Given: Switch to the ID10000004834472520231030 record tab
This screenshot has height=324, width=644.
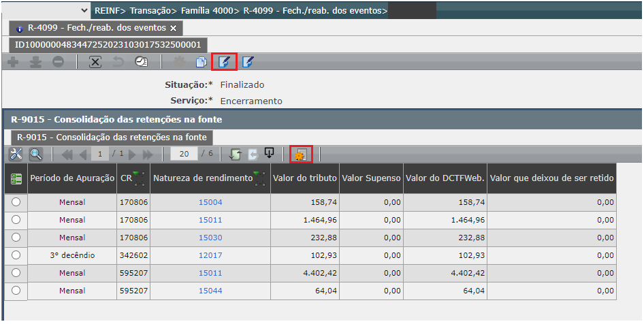Looking at the screenshot, I should 108,45.
